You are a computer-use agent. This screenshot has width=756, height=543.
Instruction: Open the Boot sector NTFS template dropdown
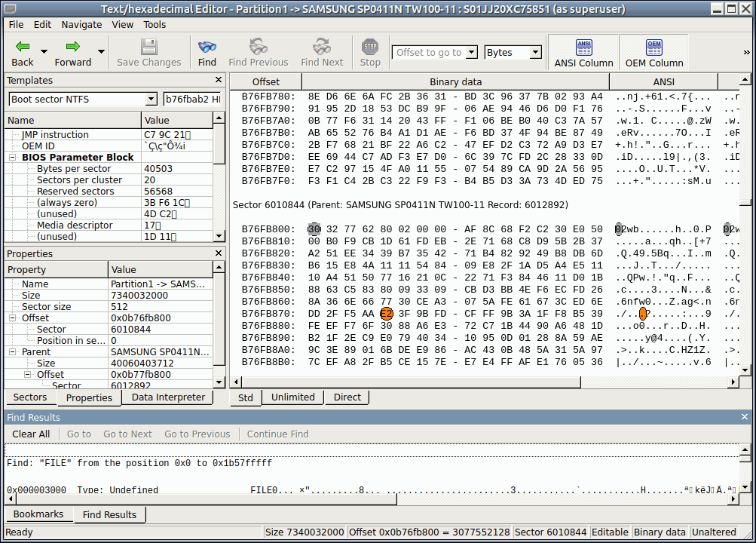(151, 100)
